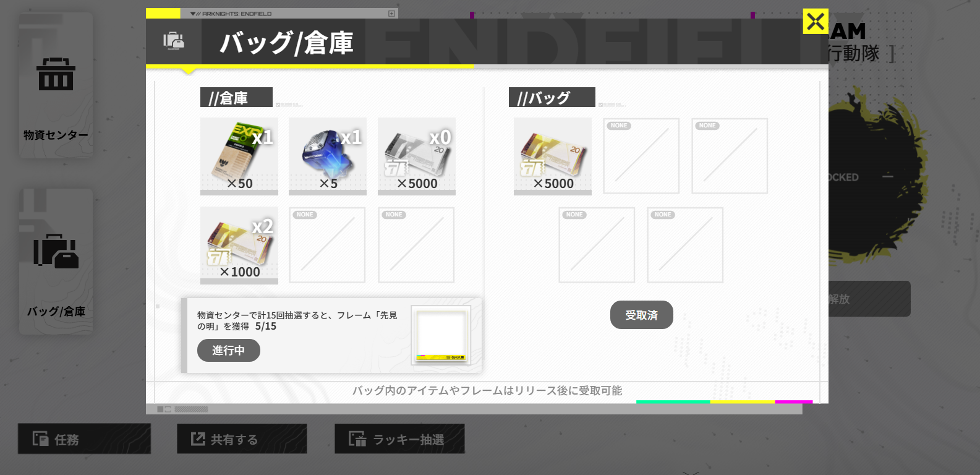Select the blue crystal item x5
Screen dimensions: 980x475
click(x=328, y=156)
